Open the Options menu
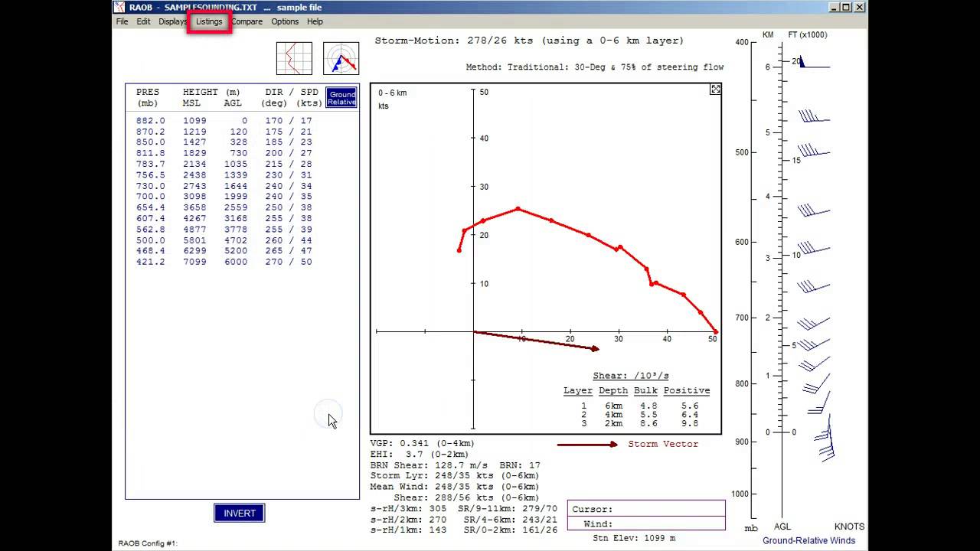980x551 pixels. tap(285, 21)
